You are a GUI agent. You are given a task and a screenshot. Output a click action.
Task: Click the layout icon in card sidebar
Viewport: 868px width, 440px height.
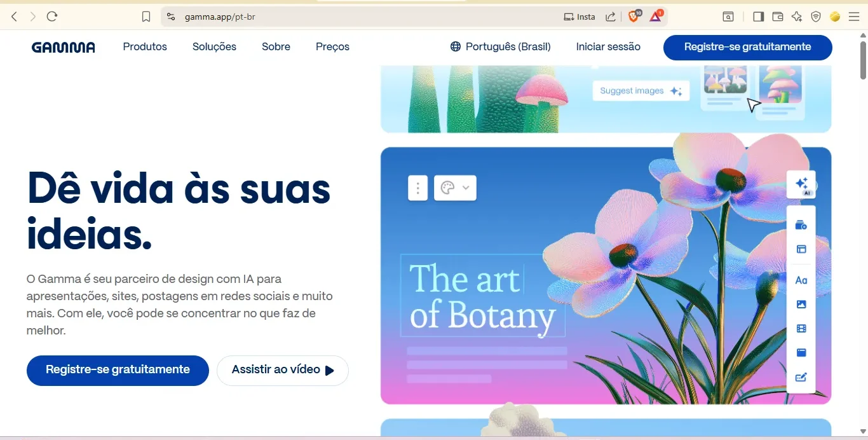point(801,249)
